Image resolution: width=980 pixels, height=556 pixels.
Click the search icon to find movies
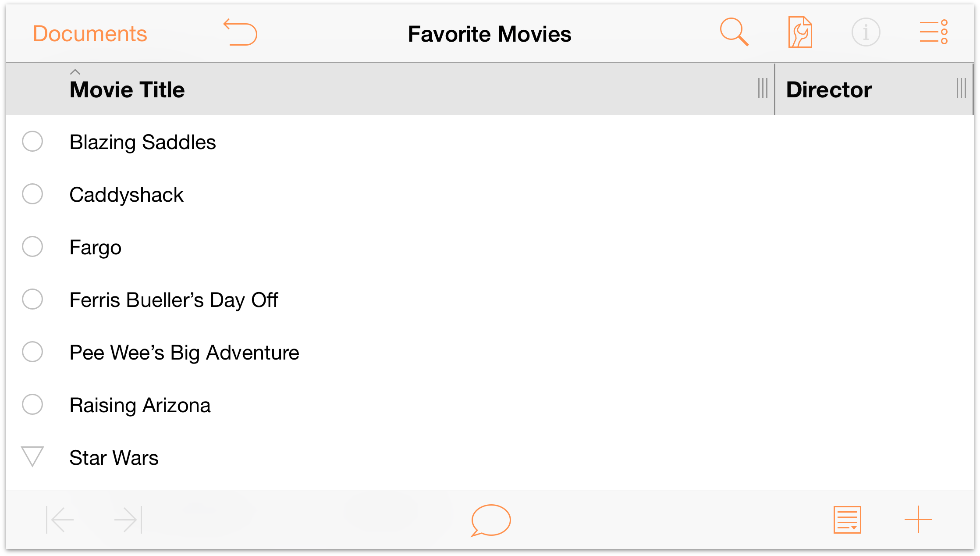(x=734, y=32)
